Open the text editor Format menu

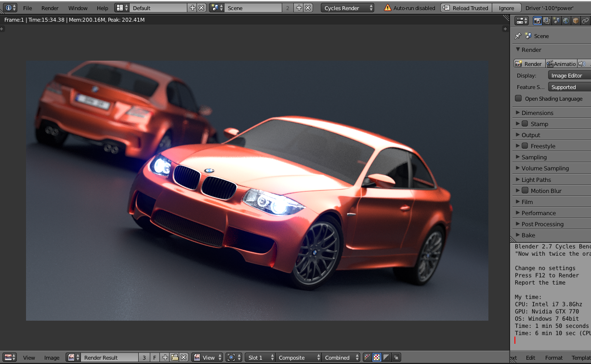tap(554, 357)
